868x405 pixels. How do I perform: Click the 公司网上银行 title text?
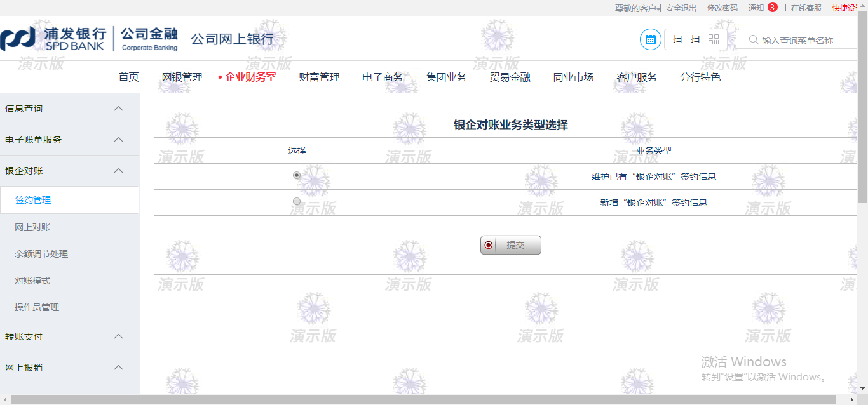[x=233, y=39]
